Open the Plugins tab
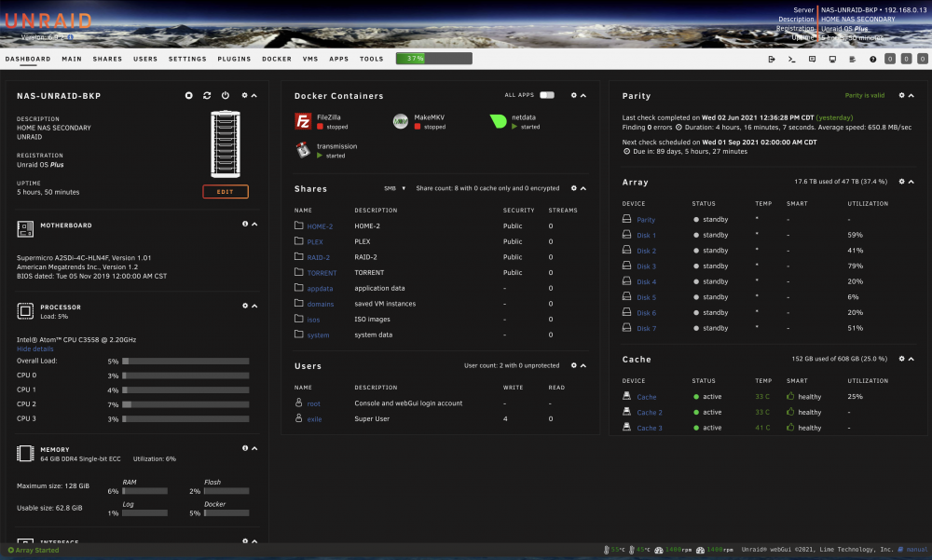 [x=234, y=59]
